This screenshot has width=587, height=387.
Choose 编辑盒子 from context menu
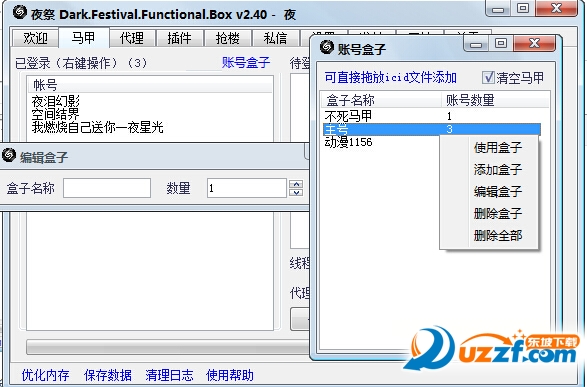[x=498, y=192]
